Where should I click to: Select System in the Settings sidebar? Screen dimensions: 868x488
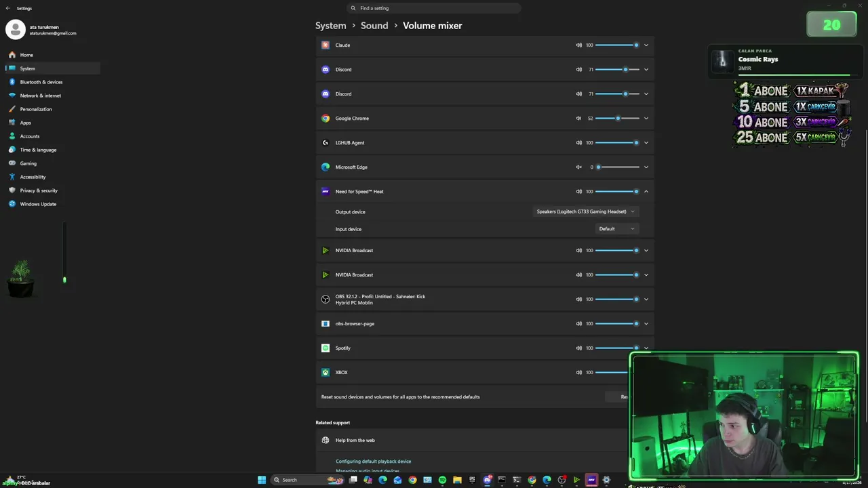point(53,68)
